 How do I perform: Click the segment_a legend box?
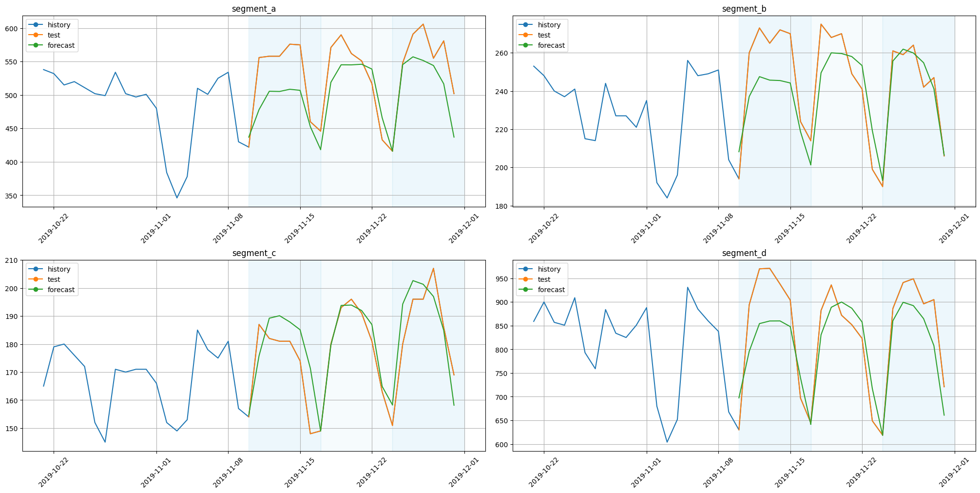click(x=52, y=35)
